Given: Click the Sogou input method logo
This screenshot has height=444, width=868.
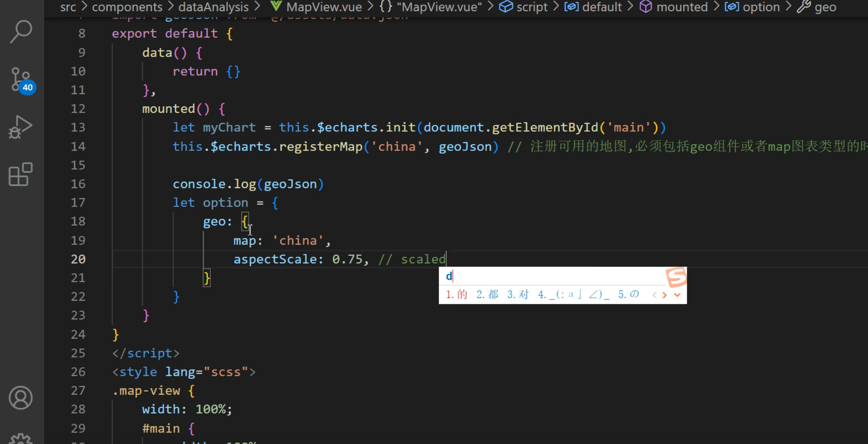Looking at the screenshot, I should (x=676, y=277).
